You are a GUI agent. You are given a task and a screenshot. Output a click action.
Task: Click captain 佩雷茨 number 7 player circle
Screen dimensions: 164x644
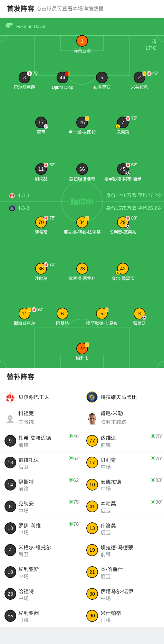[123, 122]
